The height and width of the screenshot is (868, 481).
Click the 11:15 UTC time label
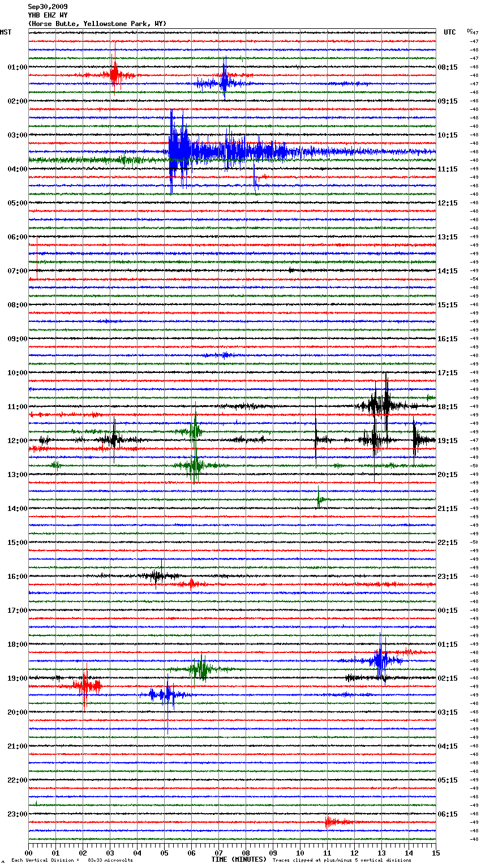coord(448,169)
